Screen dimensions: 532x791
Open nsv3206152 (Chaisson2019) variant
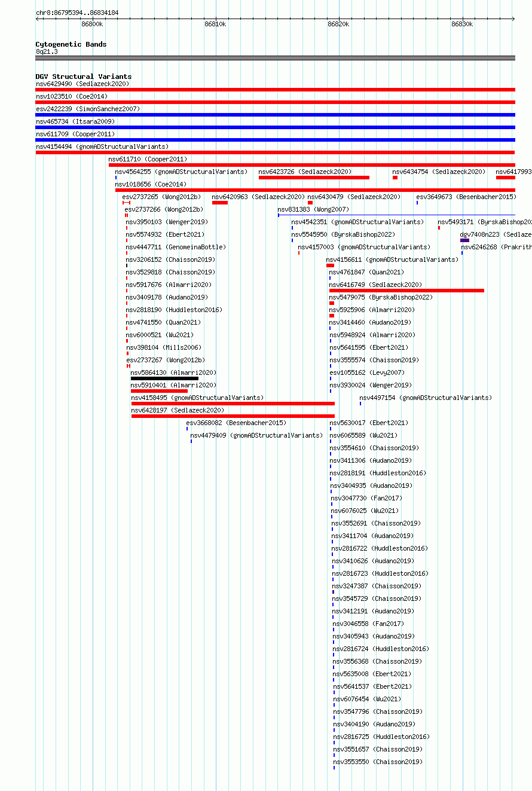coord(170,260)
